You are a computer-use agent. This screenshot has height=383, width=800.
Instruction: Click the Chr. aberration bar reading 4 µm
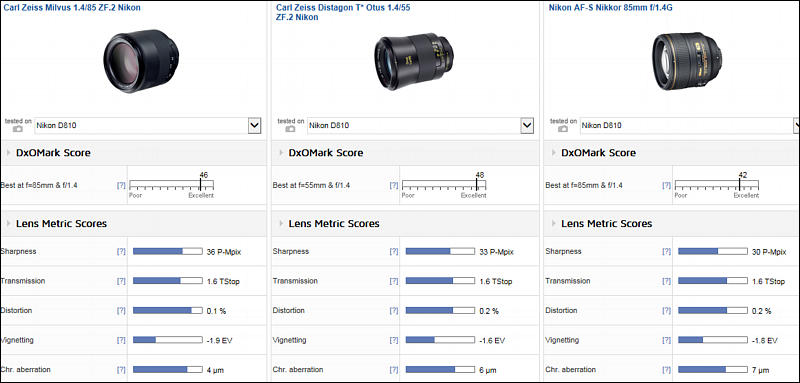tap(167, 370)
